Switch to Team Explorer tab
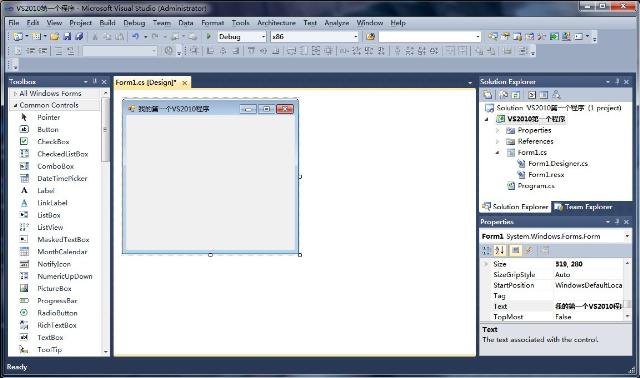This screenshot has width=640, height=378. click(x=584, y=207)
